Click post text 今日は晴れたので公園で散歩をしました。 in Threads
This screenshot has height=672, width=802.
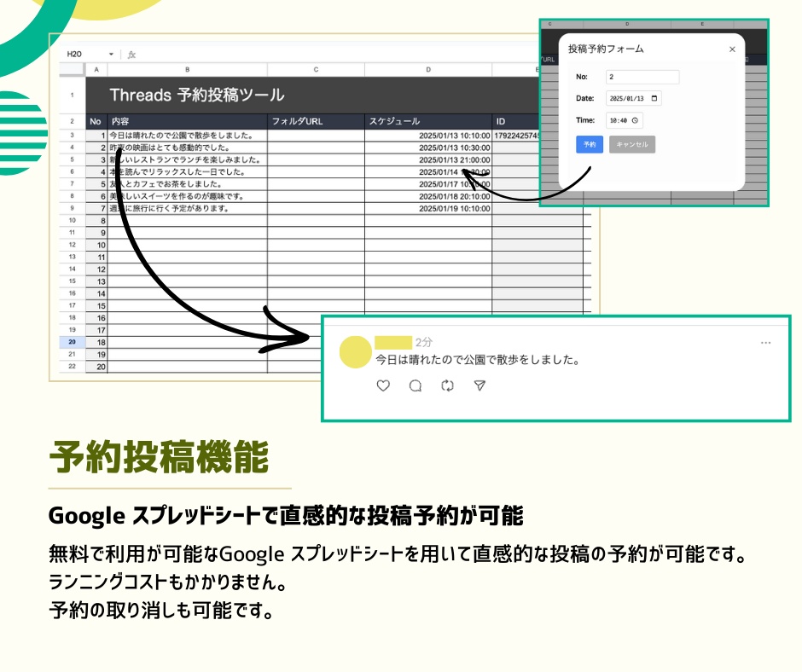point(478,360)
